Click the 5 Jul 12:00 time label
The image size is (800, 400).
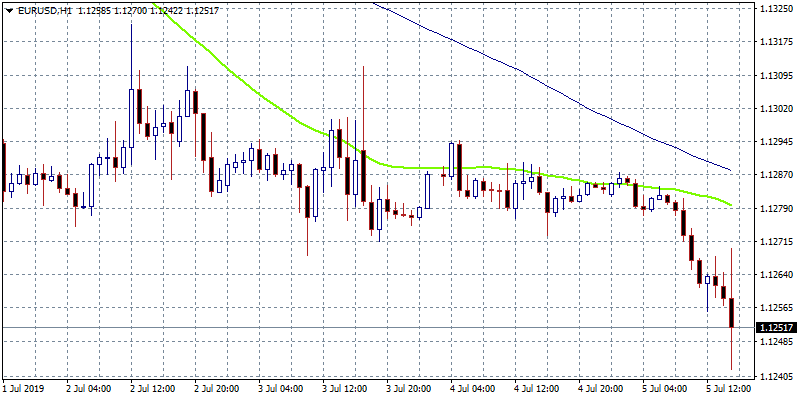pyautogui.click(x=729, y=389)
